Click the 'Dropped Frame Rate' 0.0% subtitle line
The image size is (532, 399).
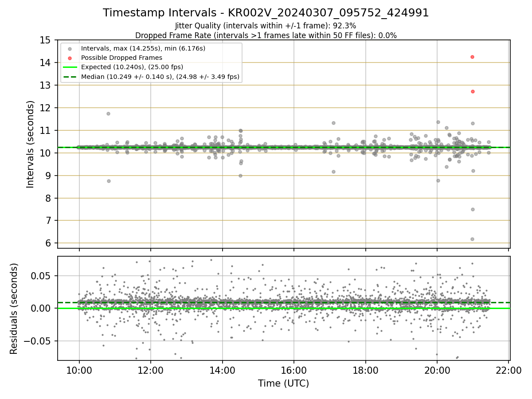(266, 35)
